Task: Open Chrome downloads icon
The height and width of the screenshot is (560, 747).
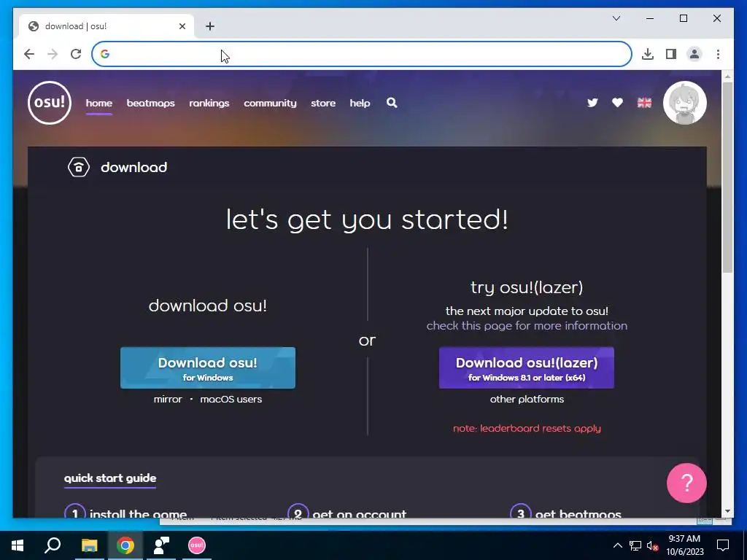Action: [648, 54]
